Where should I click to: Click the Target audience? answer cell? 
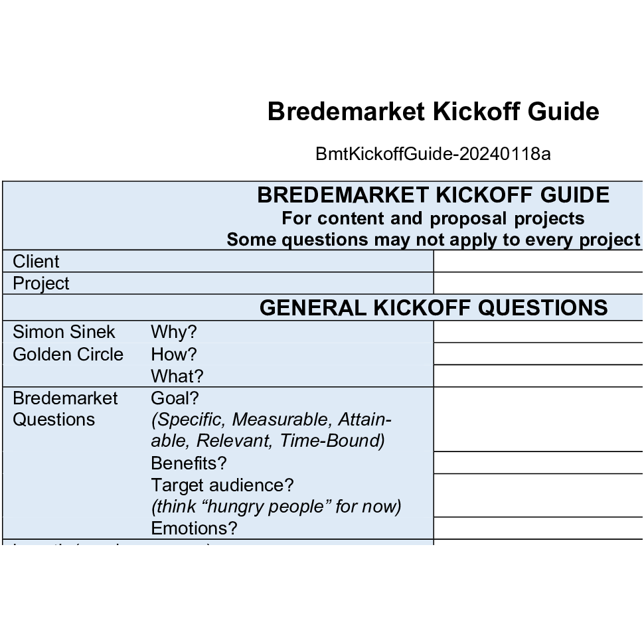pyautogui.click(x=538, y=495)
